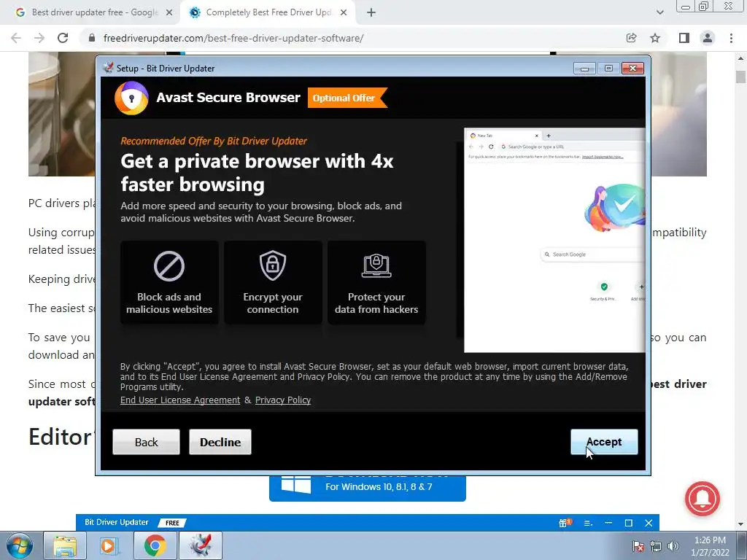The width and height of the screenshot is (747, 560).
Task: Click the Bit Driver Updater setup taskbar icon
Action: [x=201, y=545]
